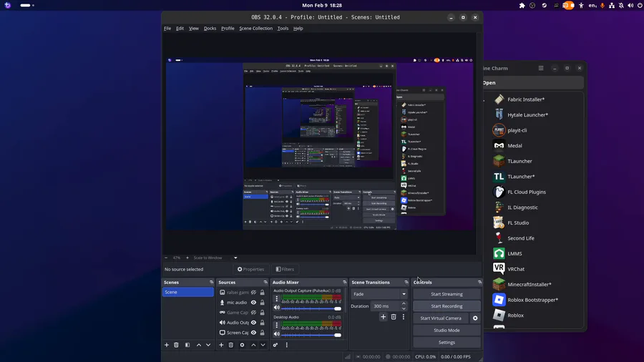Remove source using the Sources trash icon
The height and width of the screenshot is (362, 644).
tap(231, 345)
